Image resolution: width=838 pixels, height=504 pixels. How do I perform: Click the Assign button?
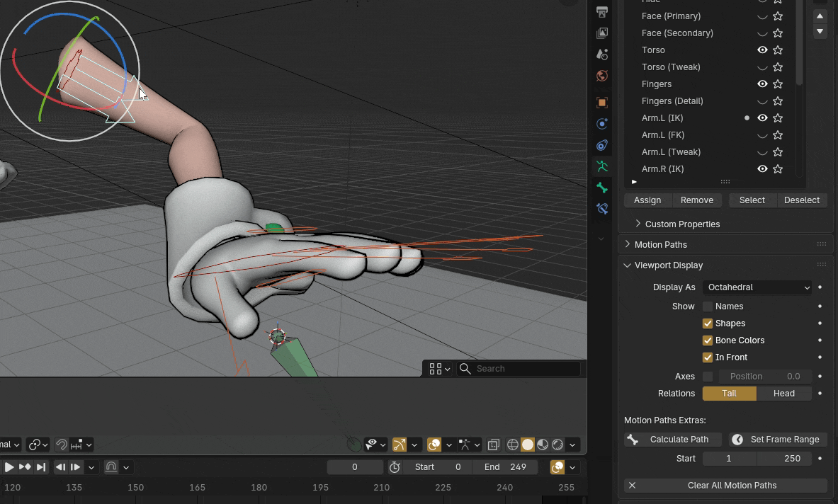pos(647,200)
